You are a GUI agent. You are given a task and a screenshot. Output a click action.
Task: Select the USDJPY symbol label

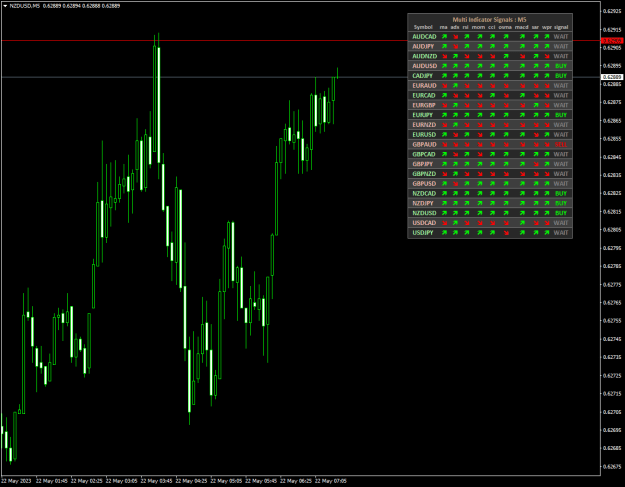click(423, 233)
